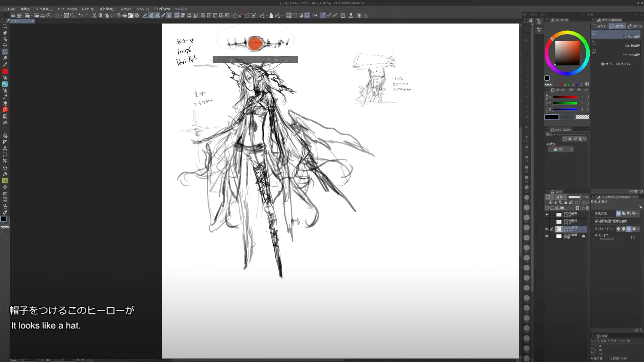This screenshot has width=644, height=362.
Task: Toggle visibility of the top レイヤー1 layer
Action: (547, 215)
